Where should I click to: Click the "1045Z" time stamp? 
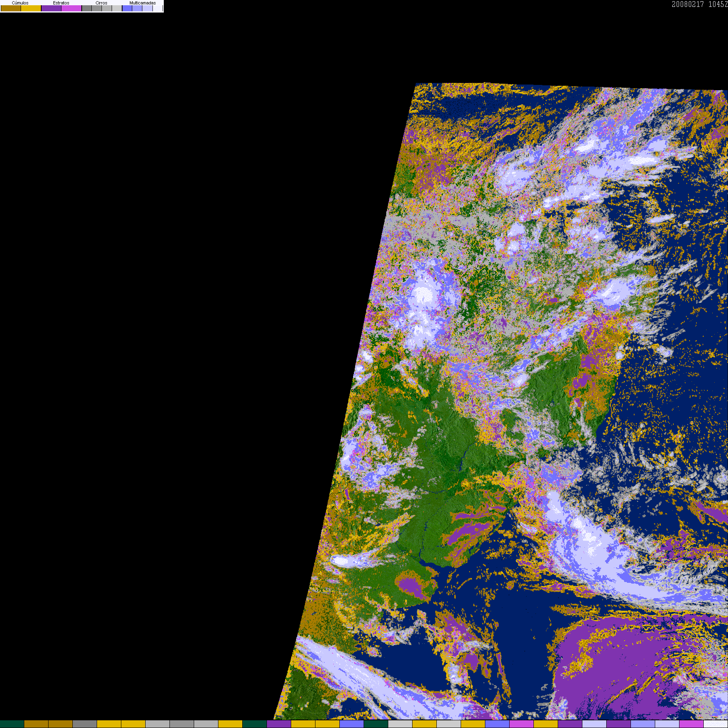[x=718, y=4]
